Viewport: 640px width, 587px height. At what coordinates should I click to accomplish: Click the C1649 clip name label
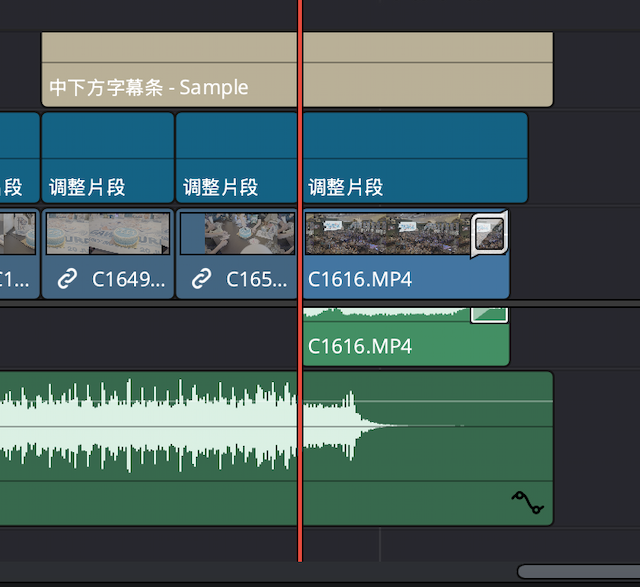tap(128, 279)
